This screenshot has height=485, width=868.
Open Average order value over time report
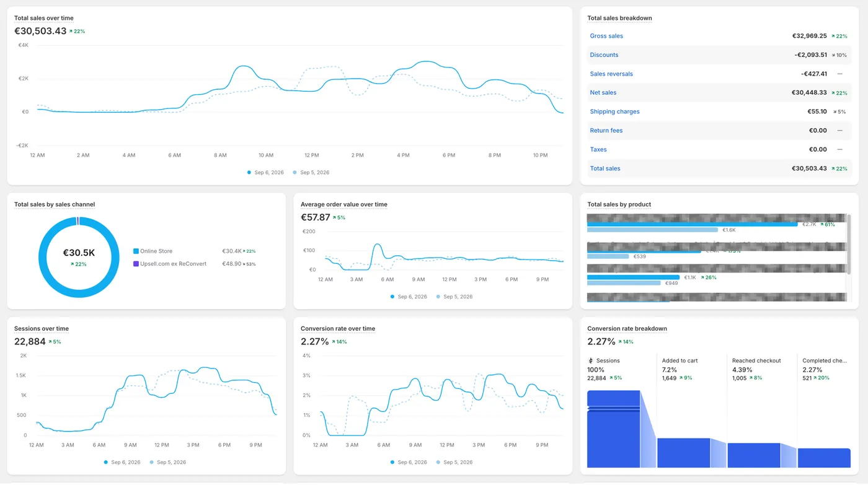tap(343, 204)
